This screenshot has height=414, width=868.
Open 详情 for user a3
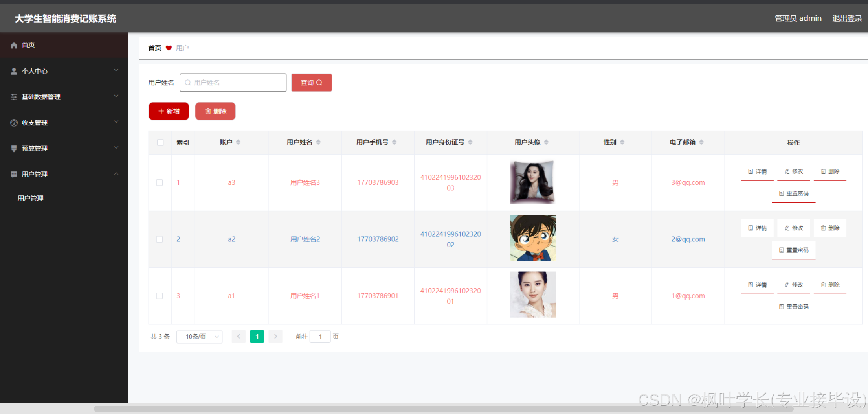[x=757, y=172]
